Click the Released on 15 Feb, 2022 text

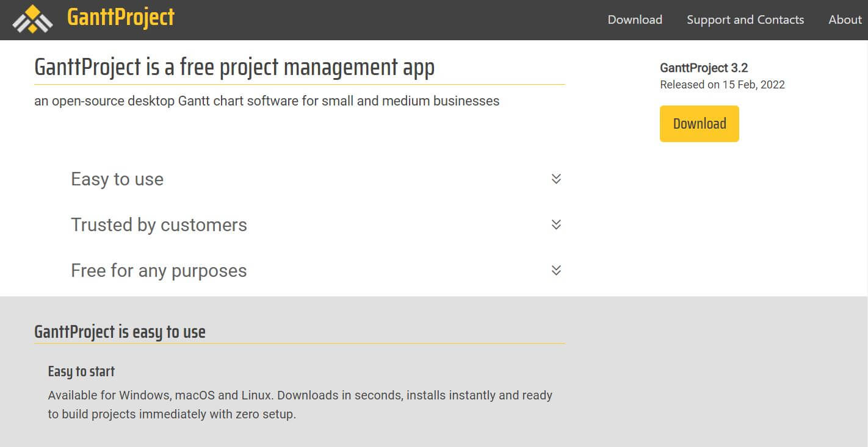pyautogui.click(x=722, y=85)
